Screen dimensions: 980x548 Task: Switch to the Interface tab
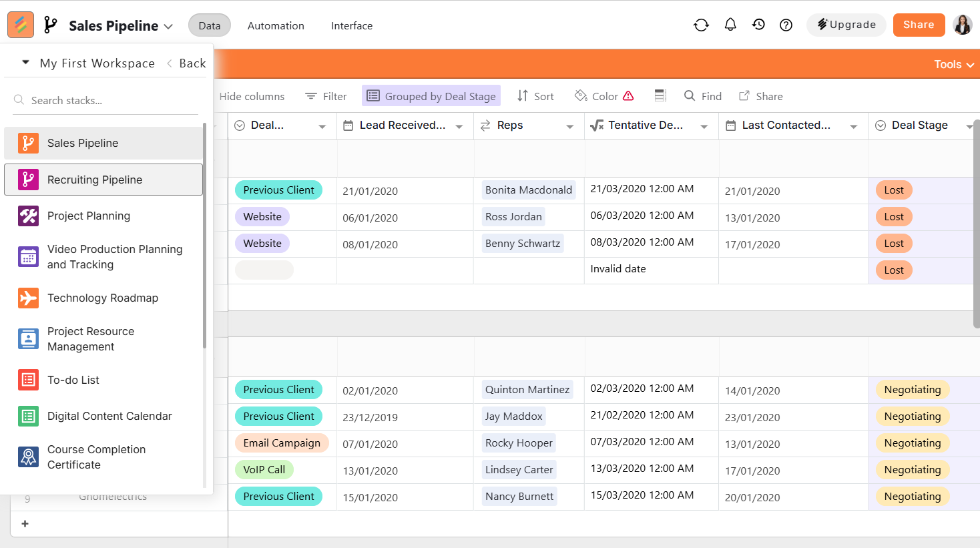click(x=352, y=25)
